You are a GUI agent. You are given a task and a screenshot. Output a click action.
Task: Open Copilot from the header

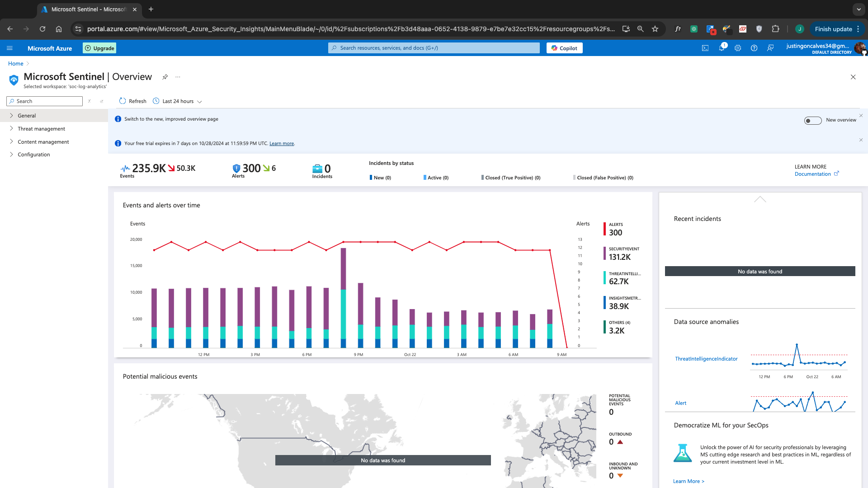point(564,48)
